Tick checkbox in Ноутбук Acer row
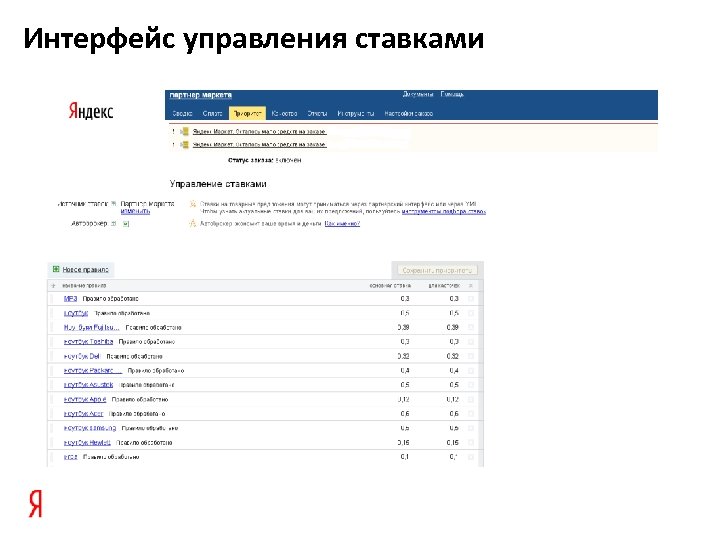720x540 pixels. pyautogui.click(x=471, y=414)
